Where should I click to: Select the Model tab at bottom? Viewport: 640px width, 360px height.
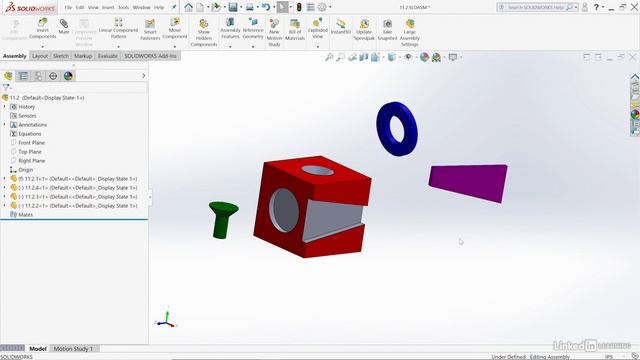coord(38,349)
